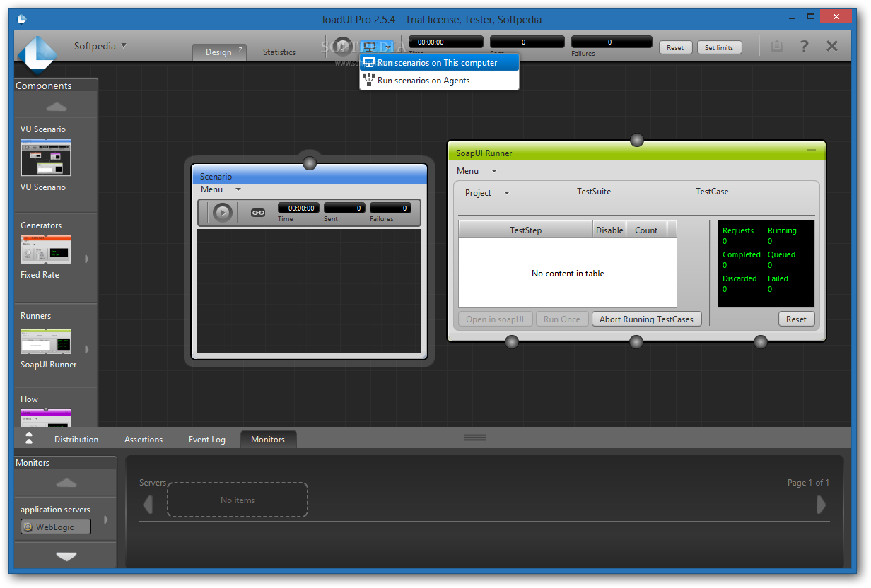Go to next servers page arrow

point(821,505)
